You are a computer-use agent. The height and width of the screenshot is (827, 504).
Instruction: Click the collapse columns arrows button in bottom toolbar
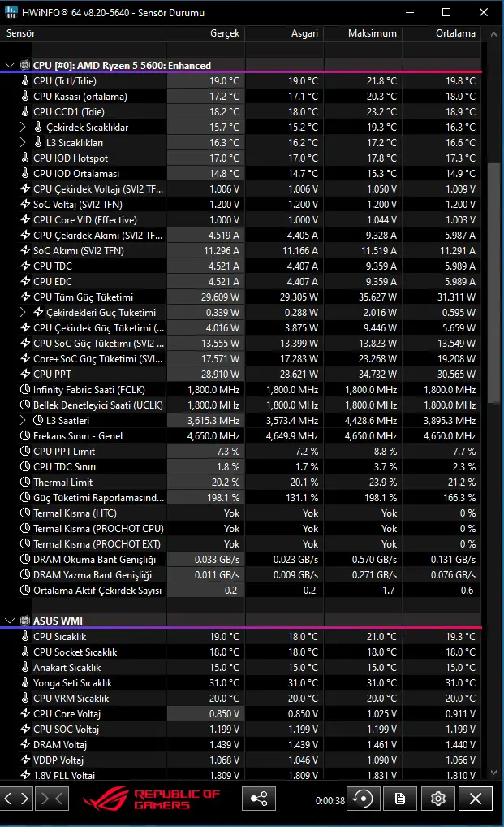52,799
